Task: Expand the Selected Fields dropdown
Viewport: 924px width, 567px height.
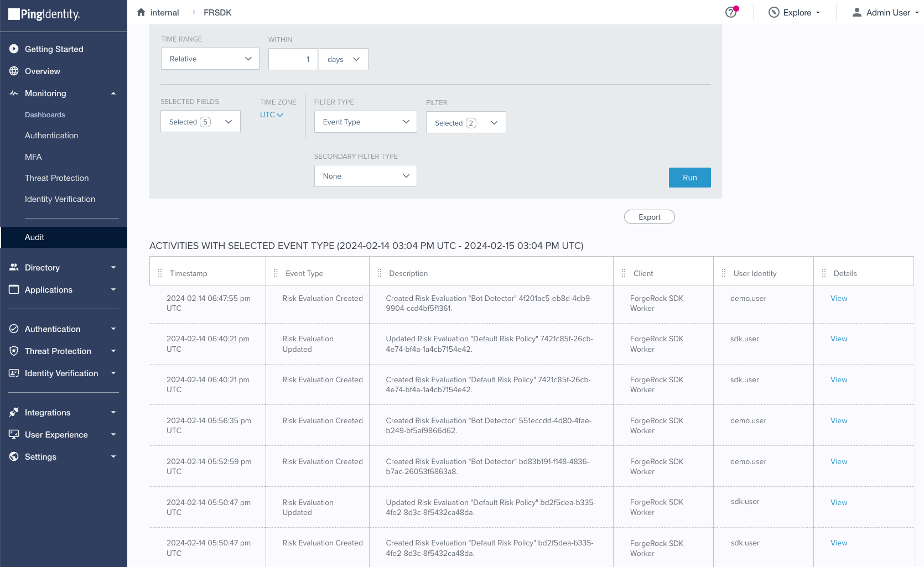Action: click(x=200, y=121)
